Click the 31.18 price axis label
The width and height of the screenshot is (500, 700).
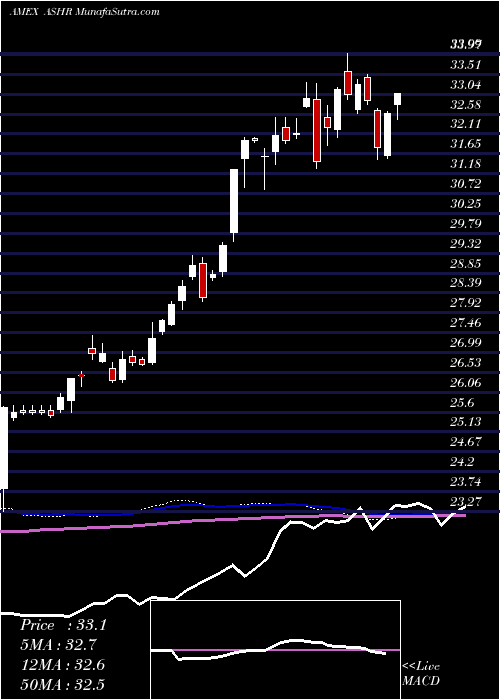click(x=466, y=163)
